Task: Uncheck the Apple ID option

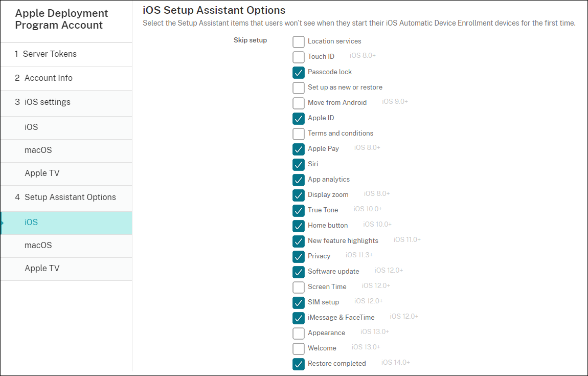Action: point(299,118)
